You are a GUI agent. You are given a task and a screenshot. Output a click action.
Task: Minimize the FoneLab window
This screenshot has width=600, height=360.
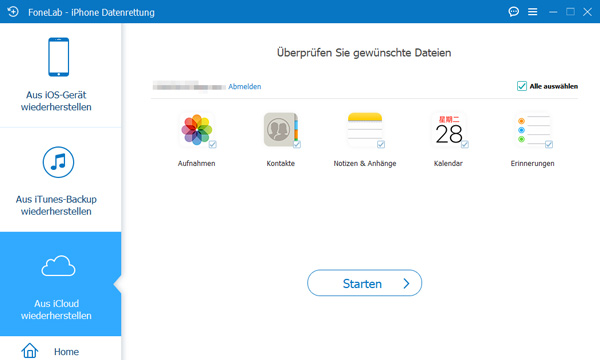pos(553,12)
